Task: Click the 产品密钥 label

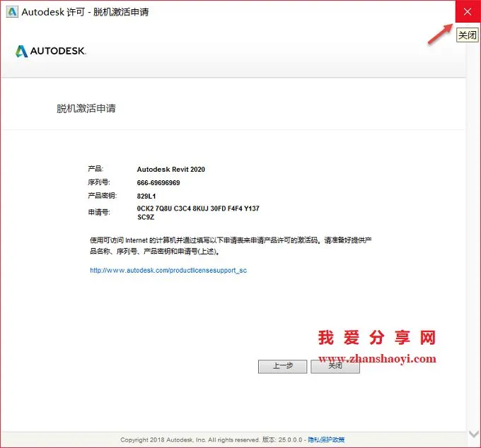Action: point(102,196)
